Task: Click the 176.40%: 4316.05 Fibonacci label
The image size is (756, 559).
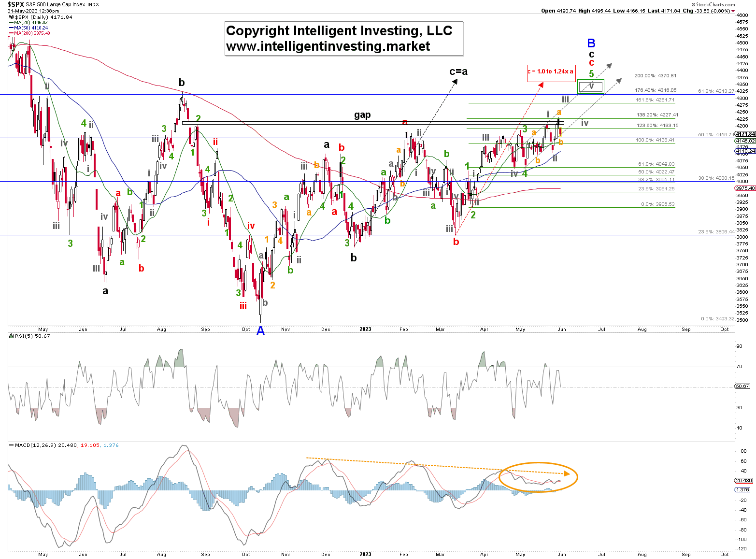Action: tap(655, 90)
